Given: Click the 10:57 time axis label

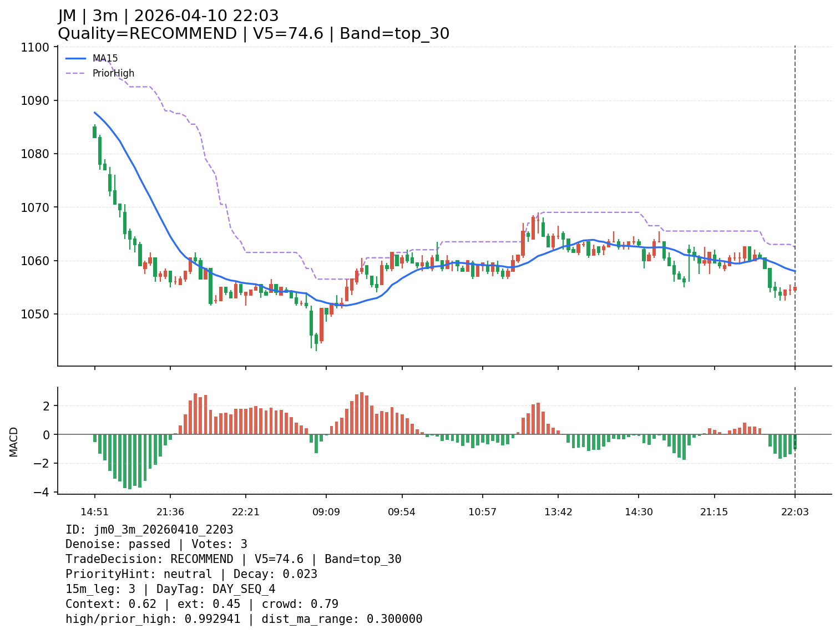Looking at the screenshot, I should tap(482, 512).
